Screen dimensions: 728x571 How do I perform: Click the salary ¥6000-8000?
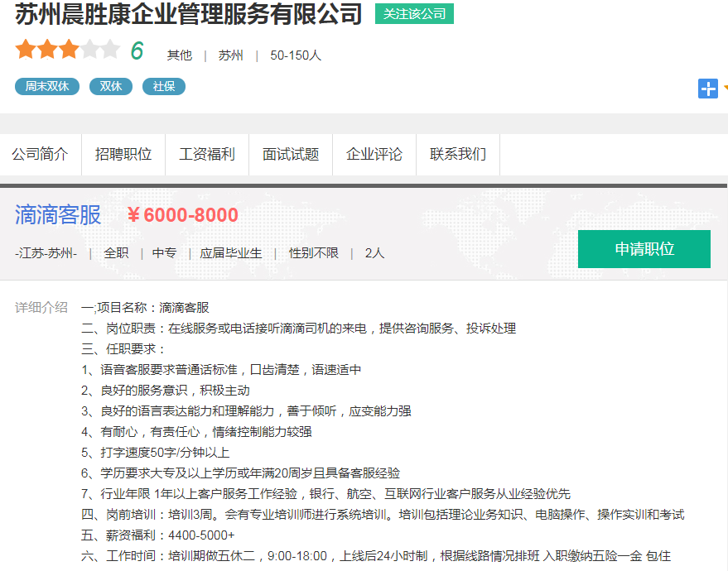point(182,215)
